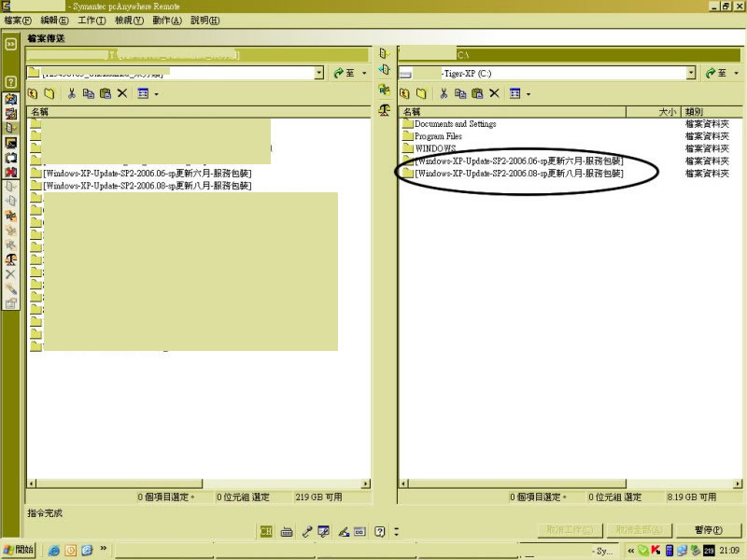Click the send-to-right transfer icon between panes
The image size is (747, 560).
[x=385, y=53]
